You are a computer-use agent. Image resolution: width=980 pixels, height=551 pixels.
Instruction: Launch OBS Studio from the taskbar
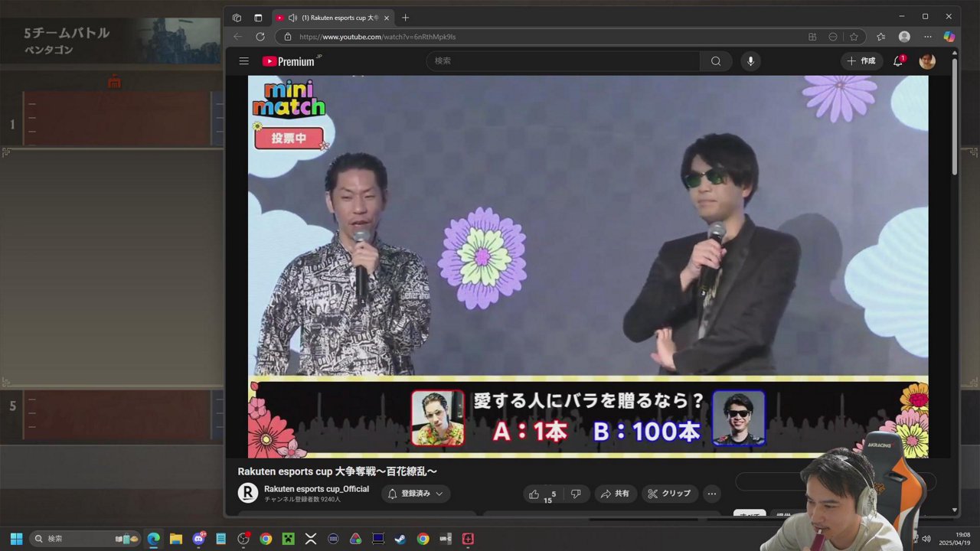pyautogui.click(x=243, y=539)
